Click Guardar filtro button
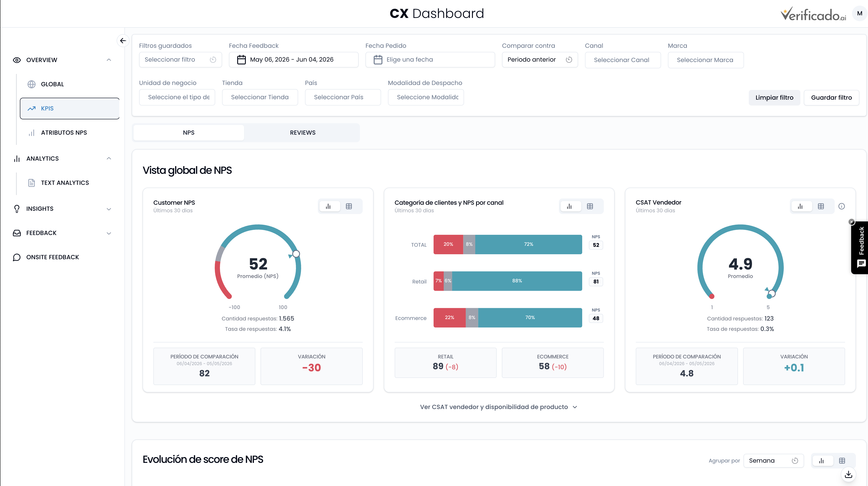 (x=831, y=98)
